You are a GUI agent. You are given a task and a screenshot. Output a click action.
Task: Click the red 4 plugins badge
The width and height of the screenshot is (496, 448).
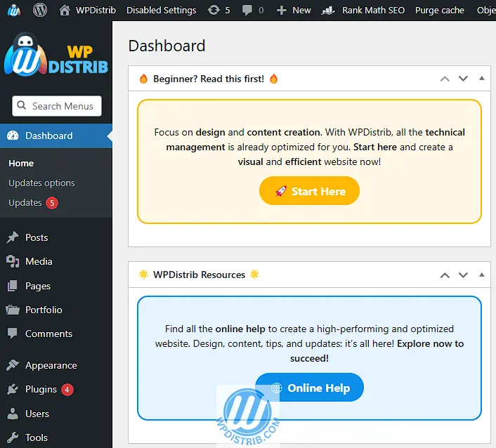point(67,390)
